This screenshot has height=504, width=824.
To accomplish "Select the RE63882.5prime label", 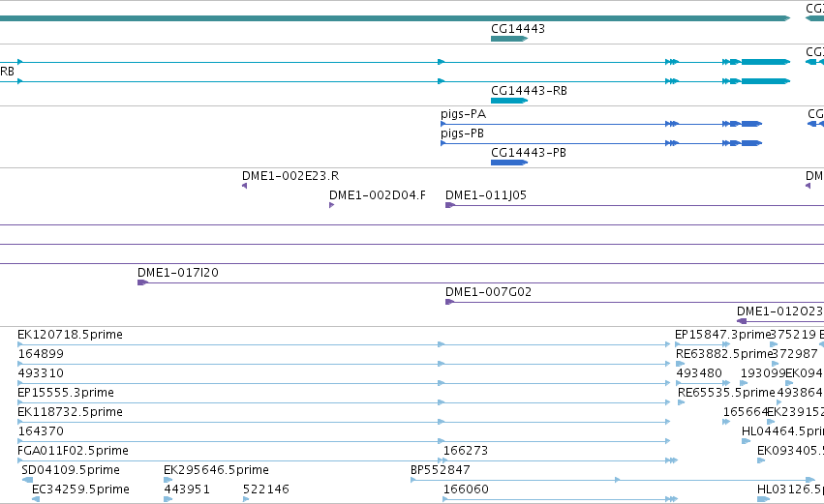I will tap(724, 354).
